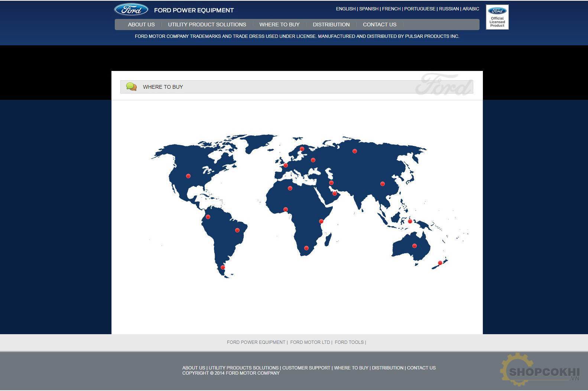Click Customer Support in bottom footer
The image size is (588, 391).
[x=306, y=368]
